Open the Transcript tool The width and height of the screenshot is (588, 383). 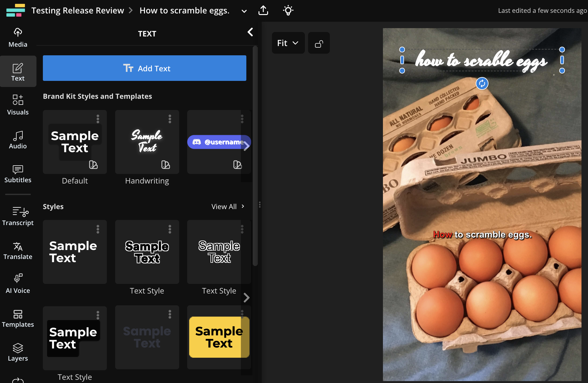pyautogui.click(x=18, y=216)
